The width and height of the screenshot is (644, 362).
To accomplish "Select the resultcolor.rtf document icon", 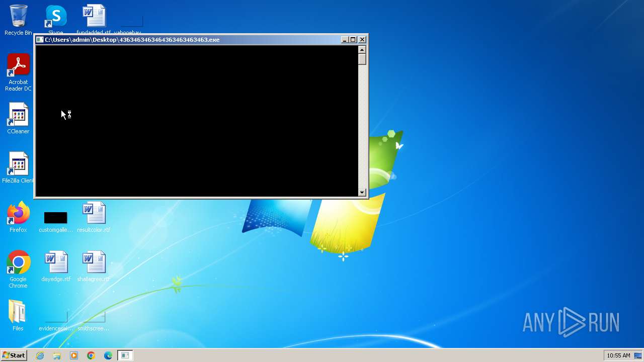I will [94, 217].
